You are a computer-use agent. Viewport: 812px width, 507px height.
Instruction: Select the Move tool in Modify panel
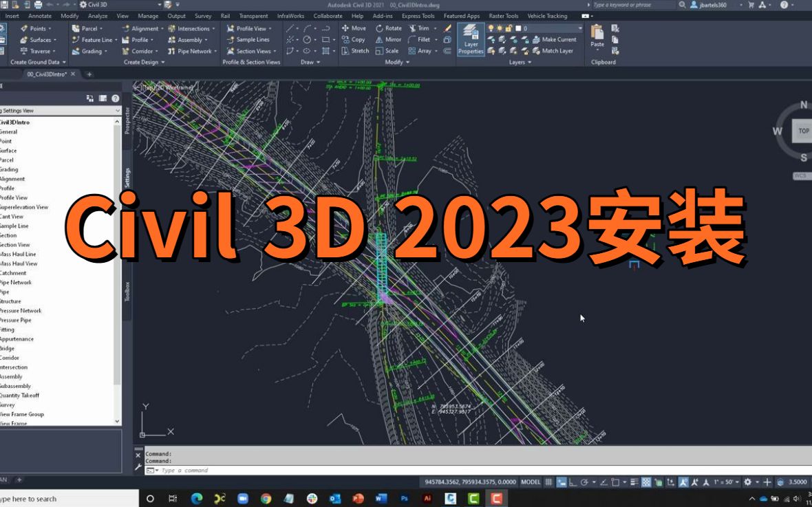(354, 28)
